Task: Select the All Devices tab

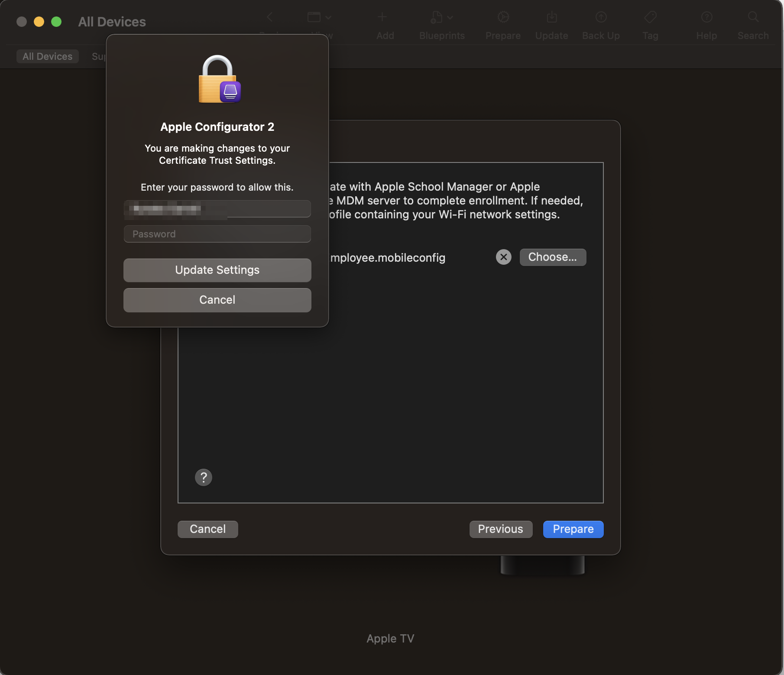Action: (x=48, y=56)
